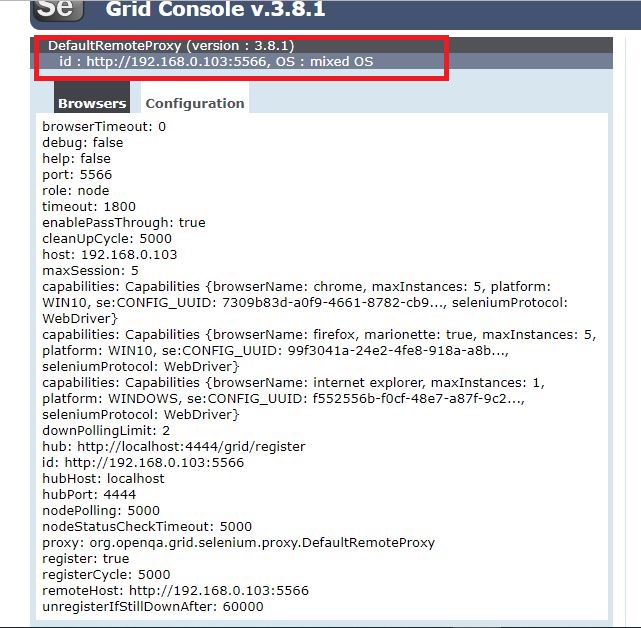
Task: Click the configuration id: http://192.168.0.103:5566 line
Action: point(143,462)
